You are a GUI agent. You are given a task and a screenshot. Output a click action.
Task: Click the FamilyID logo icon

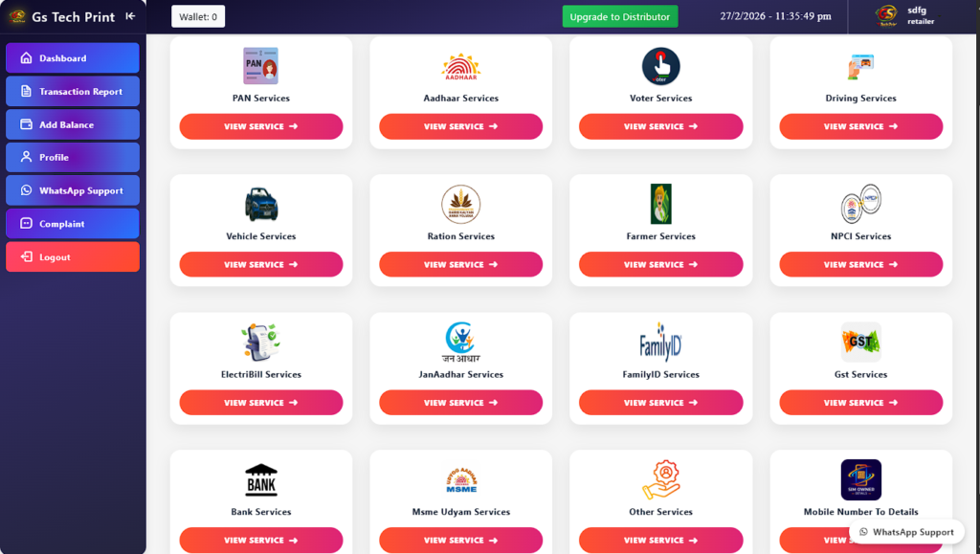point(660,342)
